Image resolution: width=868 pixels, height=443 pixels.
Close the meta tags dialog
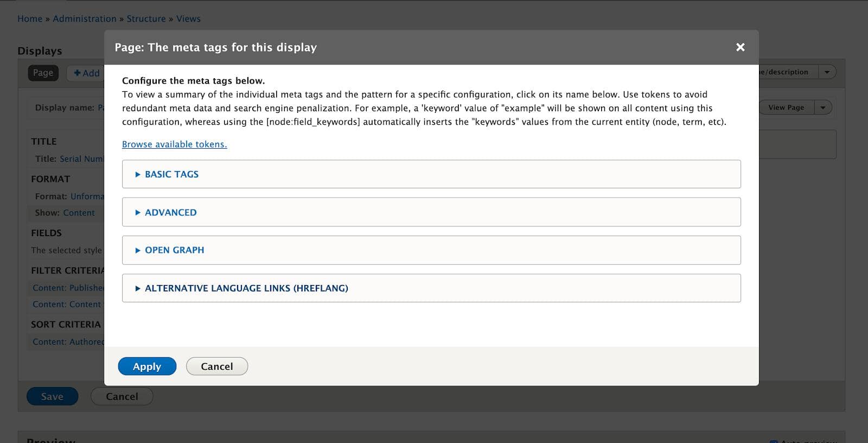(x=740, y=47)
